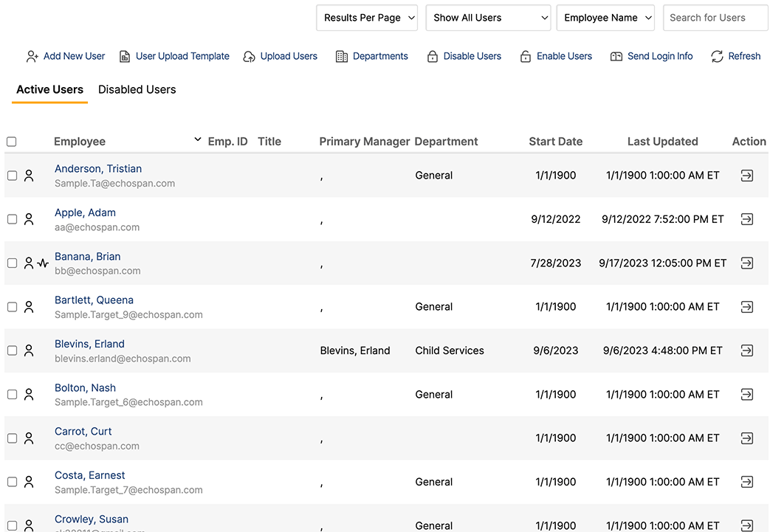Check the box for Blevins, Erland
The height and width of the screenshot is (532, 770).
pyautogui.click(x=13, y=351)
